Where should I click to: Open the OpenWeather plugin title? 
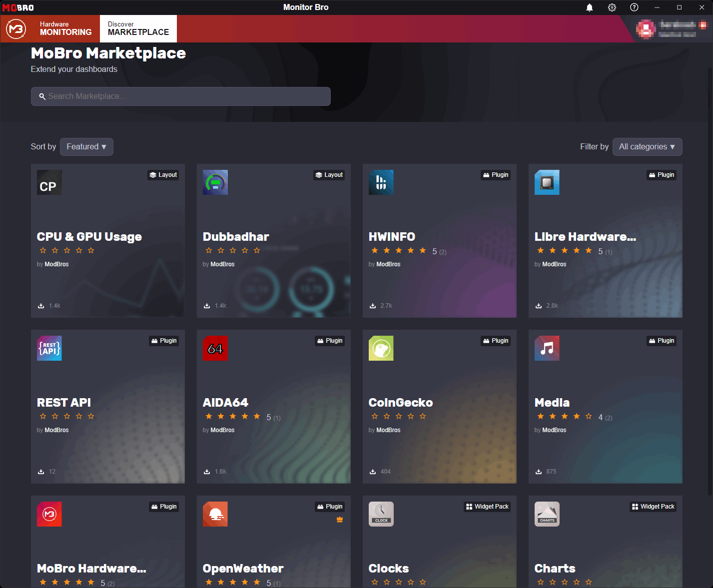point(243,569)
